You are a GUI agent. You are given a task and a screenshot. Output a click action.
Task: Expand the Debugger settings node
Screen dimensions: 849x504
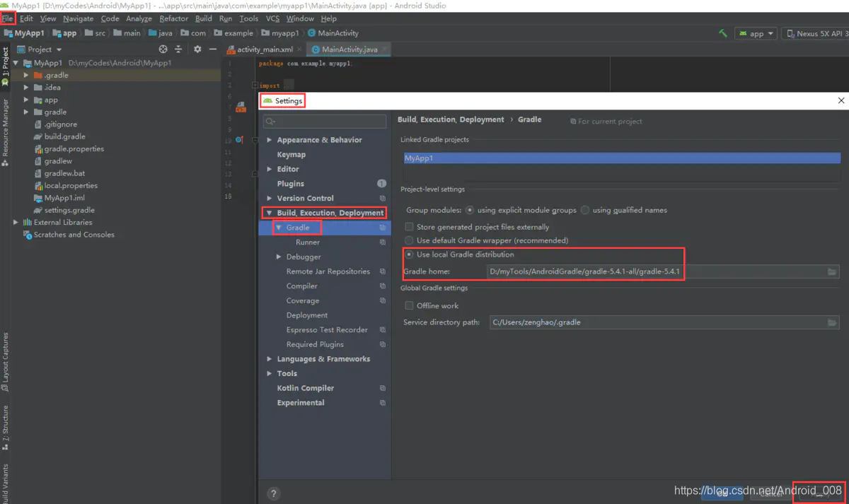[279, 257]
